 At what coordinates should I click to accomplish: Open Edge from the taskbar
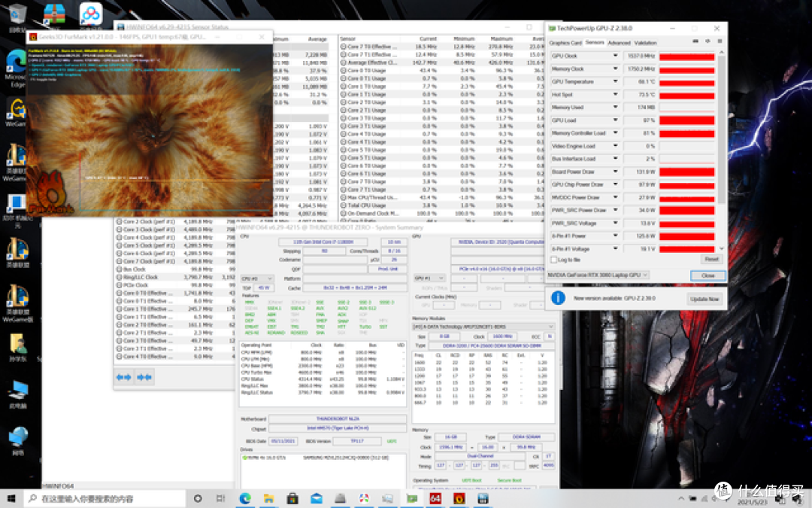(245, 499)
